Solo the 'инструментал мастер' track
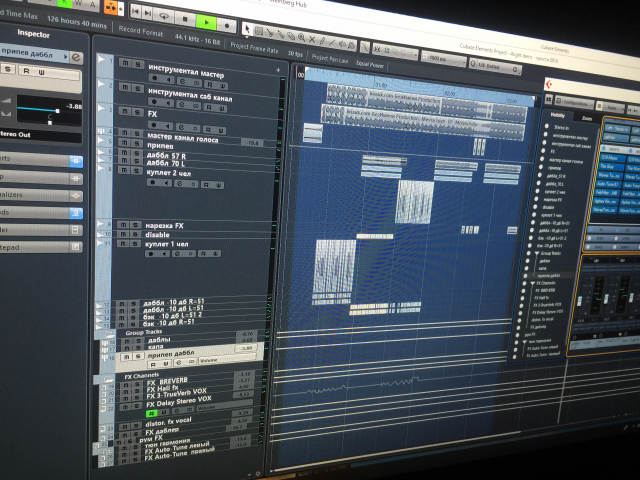640x480 pixels. click(x=138, y=64)
